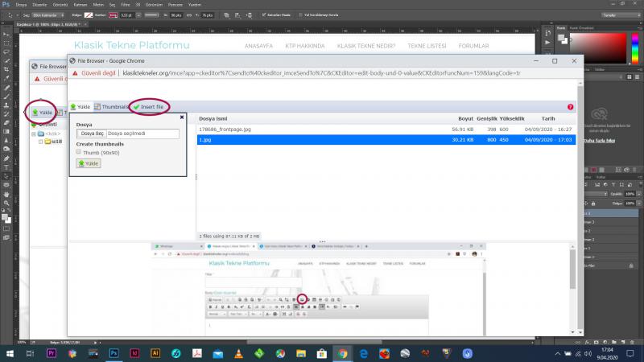Open collapsed History panel icon
This screenshot has height=362, width=644.
(547, 33)
